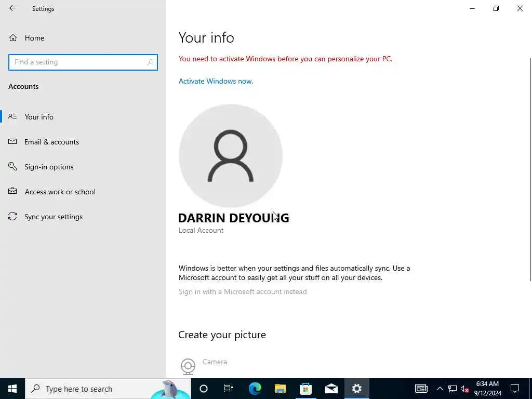The height and width of the screenshot is (399, 532).
Task: Click the DARRIN DEYOUNG account name
Action: (x=233, y=218)
